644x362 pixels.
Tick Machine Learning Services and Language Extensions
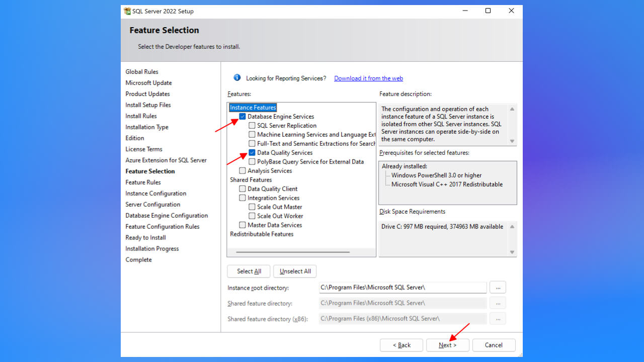[x=252, y=135]
